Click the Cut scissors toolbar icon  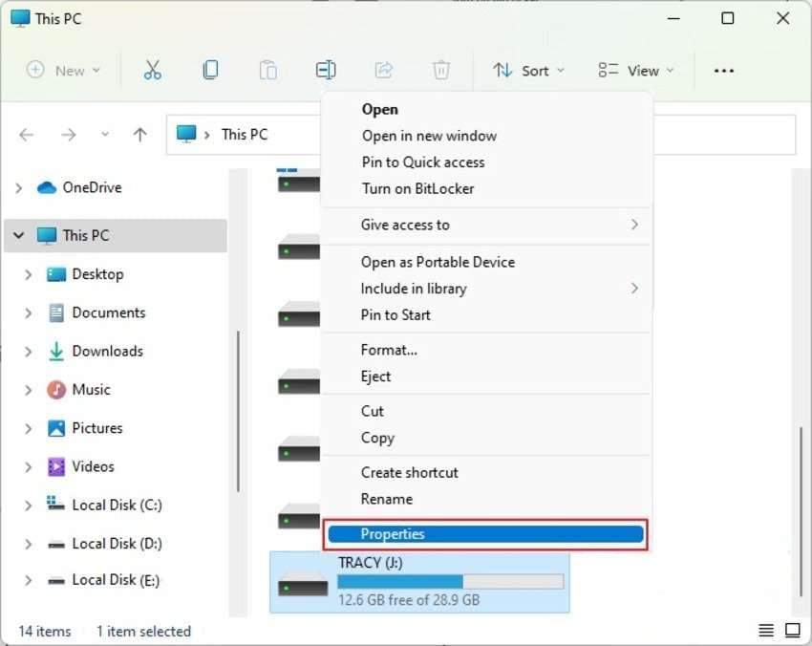pos(152,70)
